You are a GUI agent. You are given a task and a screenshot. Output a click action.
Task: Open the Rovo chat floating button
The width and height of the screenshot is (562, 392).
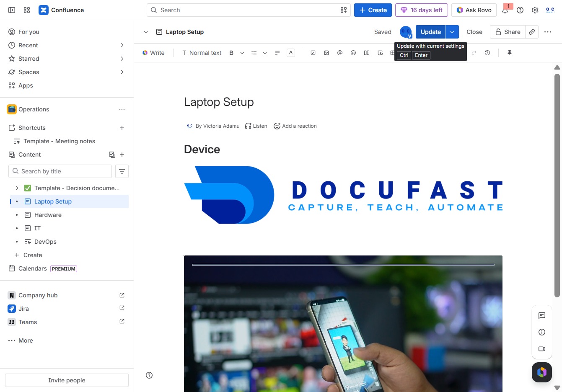tap(542, 372)
